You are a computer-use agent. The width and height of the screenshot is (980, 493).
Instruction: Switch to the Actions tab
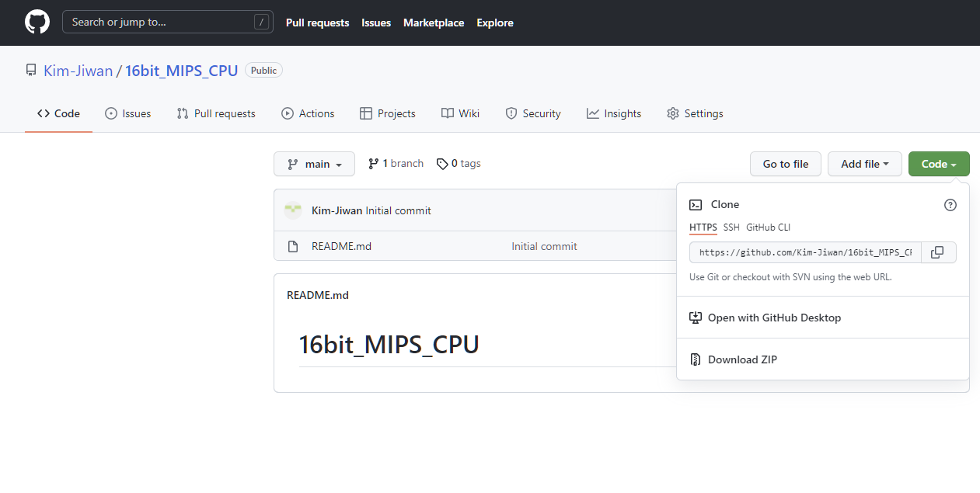[x=309, y=113]
